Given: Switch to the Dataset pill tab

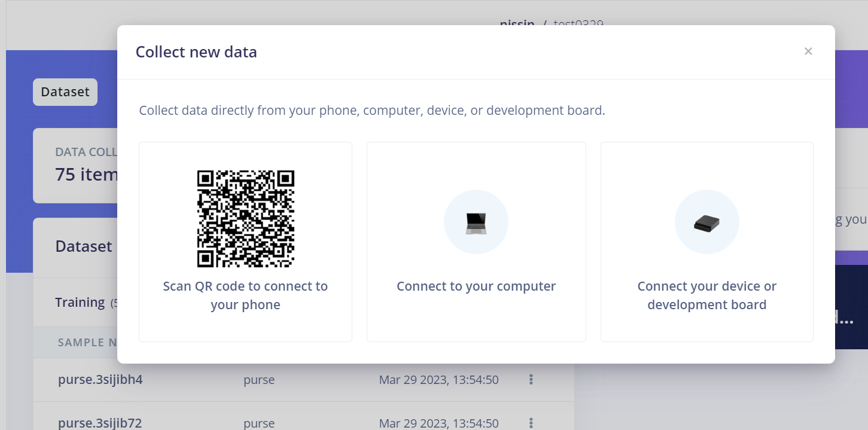Looking at the screenshot, I should point(65,92).
